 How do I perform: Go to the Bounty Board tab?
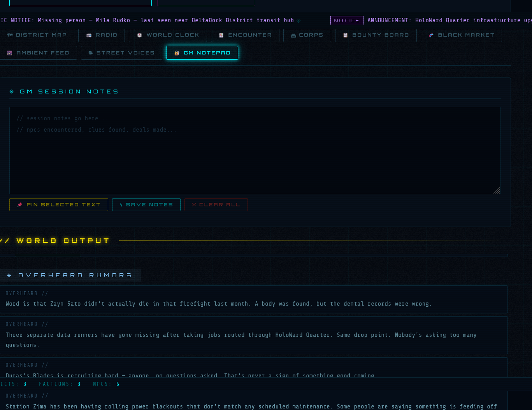tap(376, 35)
